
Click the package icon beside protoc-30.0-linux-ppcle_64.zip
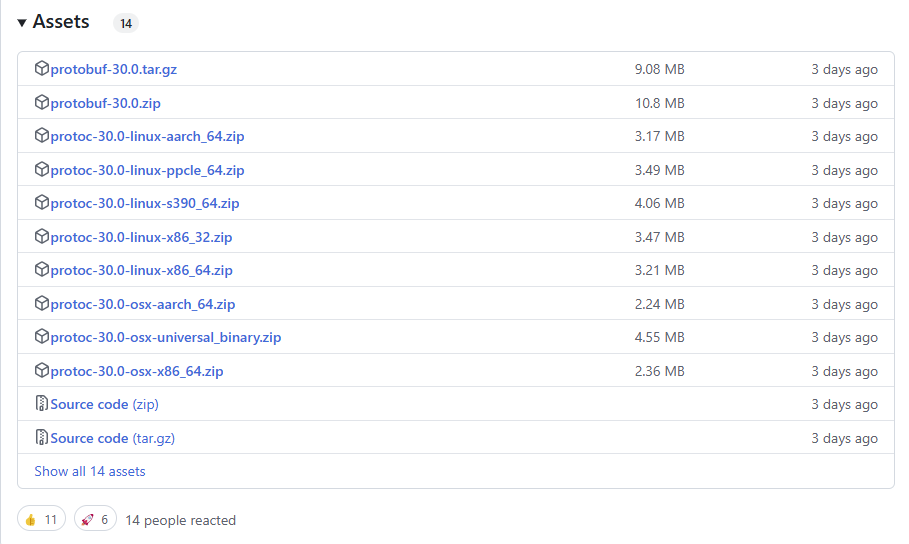click(x=42, y=169)
